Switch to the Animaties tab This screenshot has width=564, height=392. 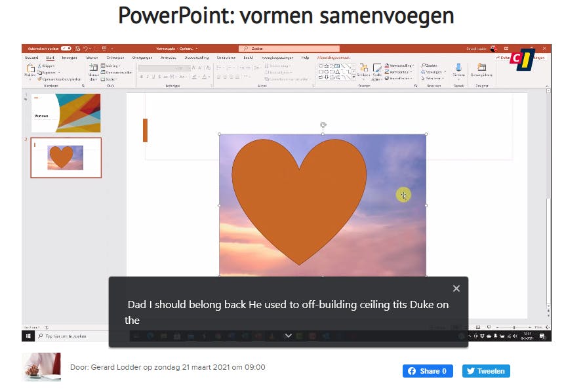(x=169, y=58)
